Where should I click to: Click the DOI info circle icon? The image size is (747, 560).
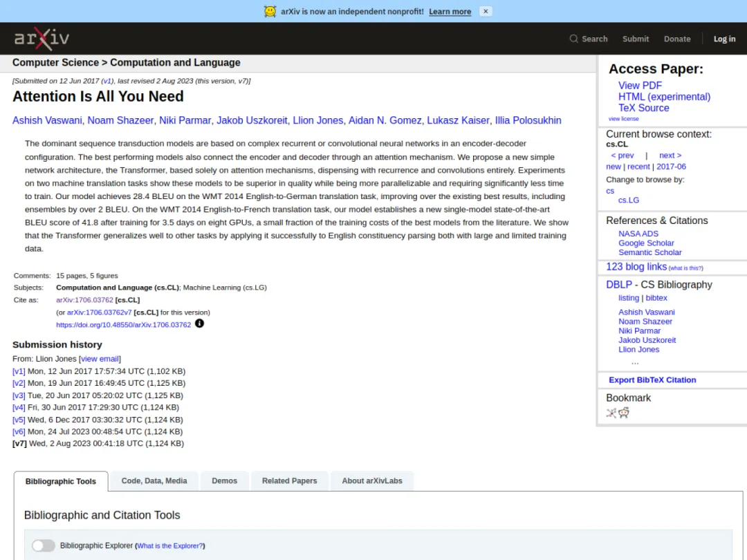pos(200,324)
